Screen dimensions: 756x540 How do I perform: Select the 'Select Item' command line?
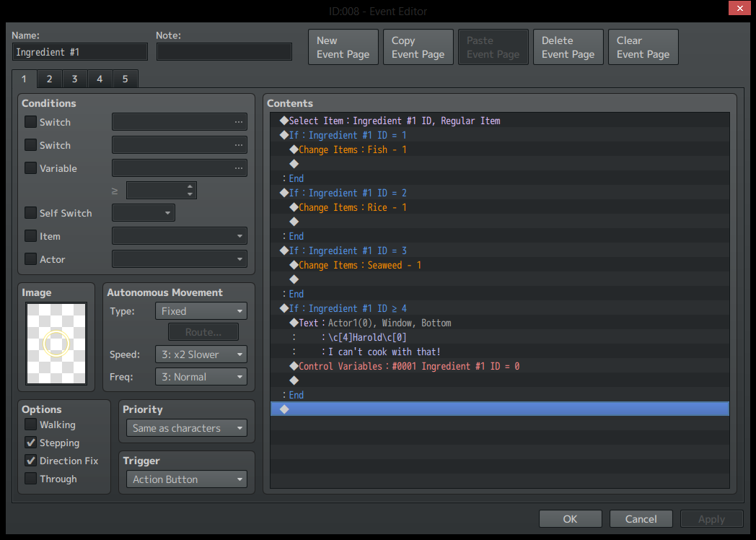[x=500, y=121]
